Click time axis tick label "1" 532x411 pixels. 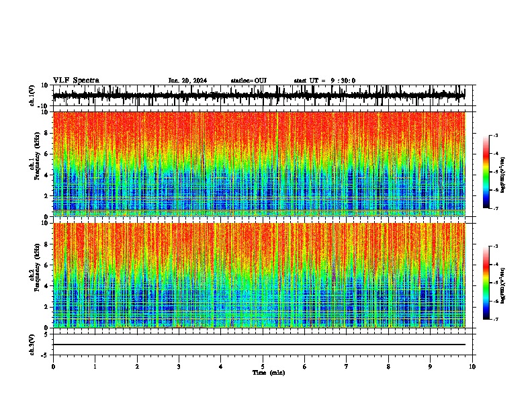(x=95, y=367)
